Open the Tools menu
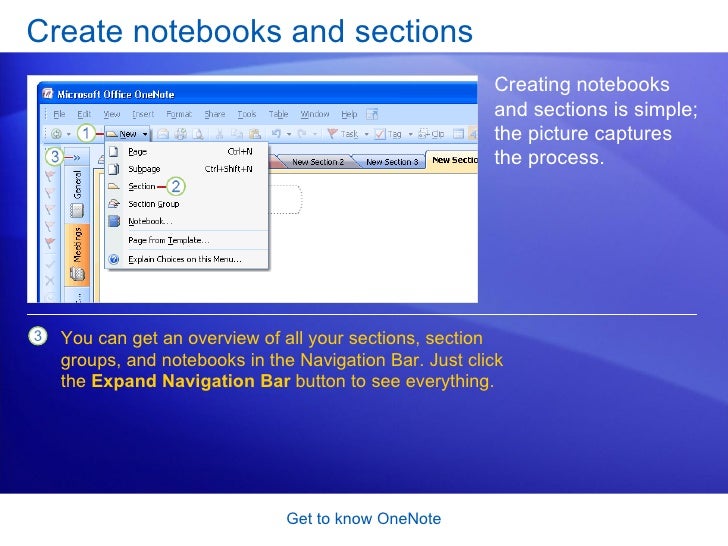Screen dimensions: 728x546 [x=247, y=114]
